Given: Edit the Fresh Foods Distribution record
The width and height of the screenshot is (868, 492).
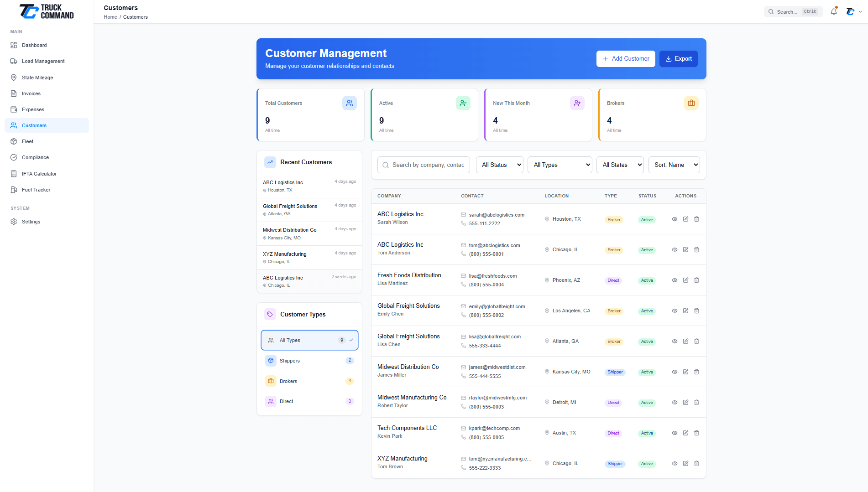Looking at the screenshot, I should pyautogui.click(x=685, y=280).
